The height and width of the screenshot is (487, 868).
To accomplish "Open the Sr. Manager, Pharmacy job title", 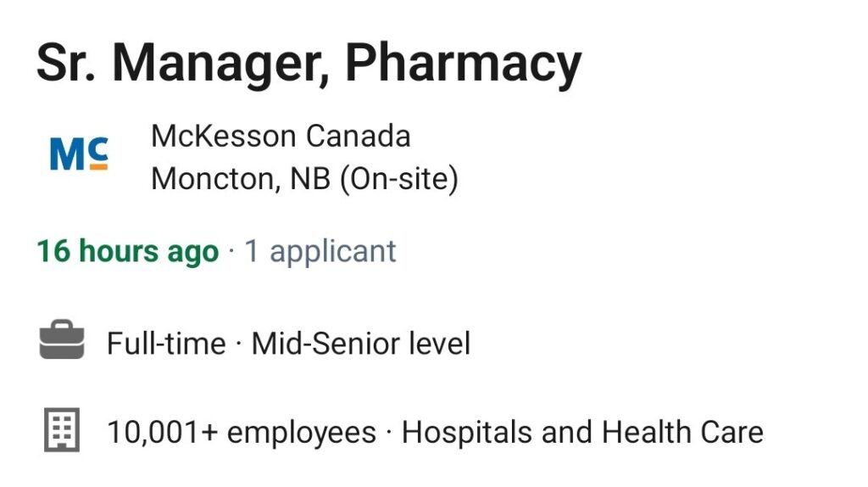I will pos(309,63).
